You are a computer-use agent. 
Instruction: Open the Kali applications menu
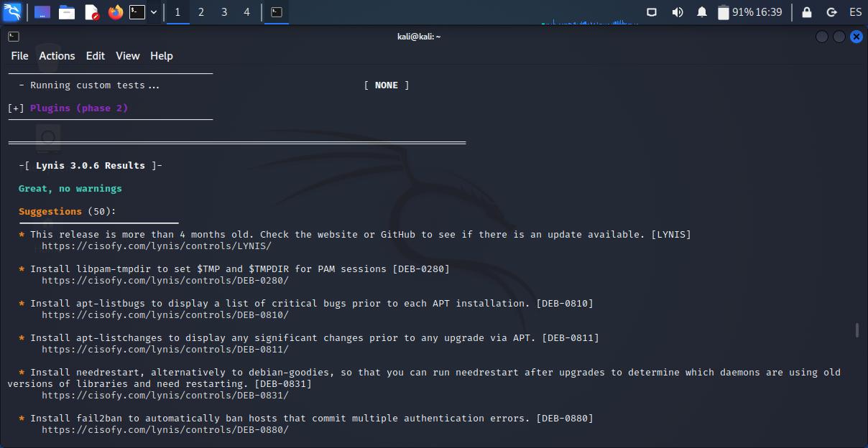pos(12,11)
